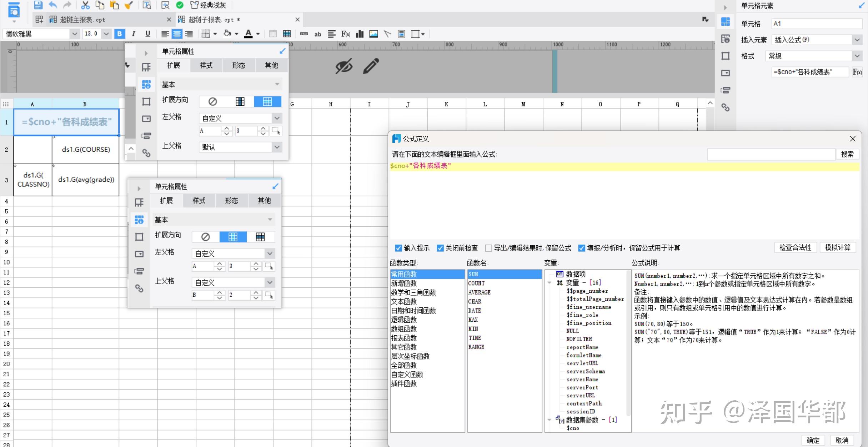Click the Cut scissors icon
The width and height of the screenshot is (868, 447).
click(85, 5)
